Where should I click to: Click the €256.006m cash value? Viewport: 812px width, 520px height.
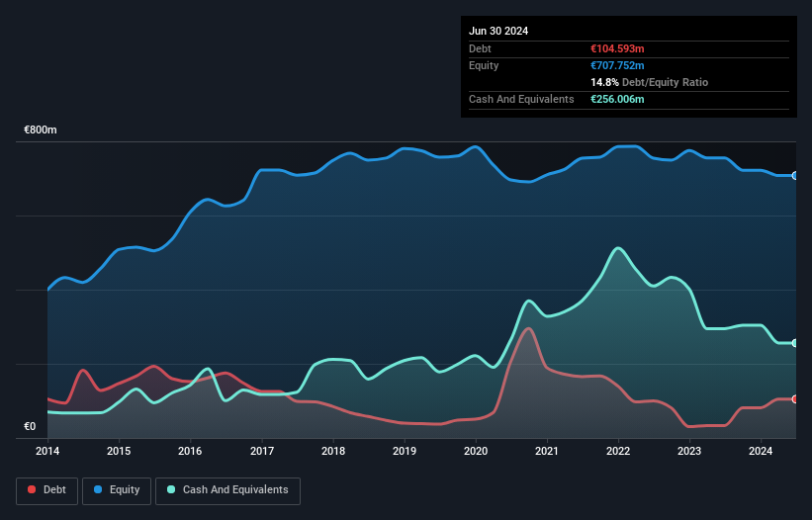(617, 99)
